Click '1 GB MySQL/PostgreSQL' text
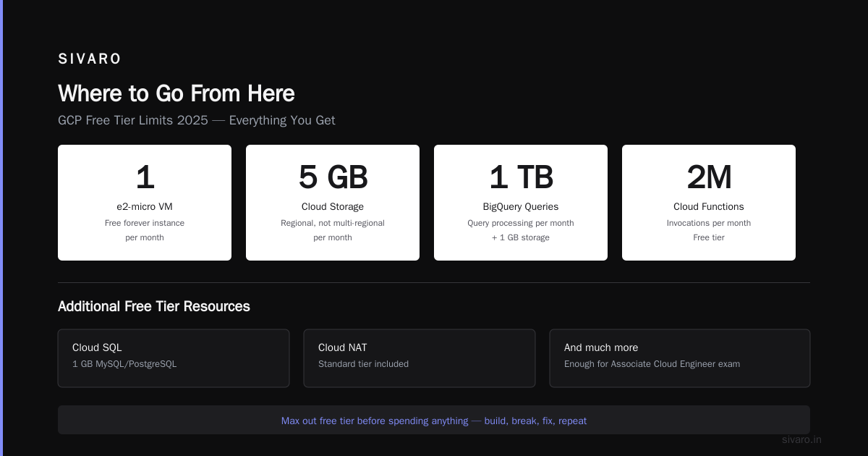This screenshot has width=868, height=456. (124, 364)
